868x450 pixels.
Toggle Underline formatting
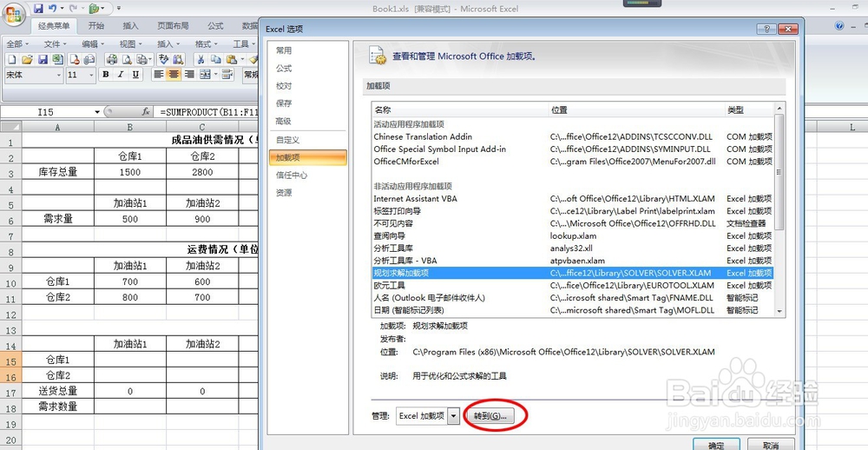click(135, 74)
